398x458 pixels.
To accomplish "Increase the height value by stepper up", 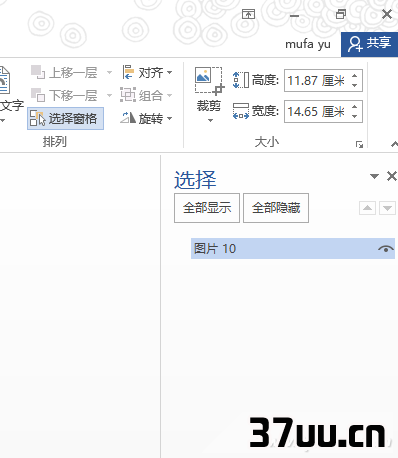I will point(355,76).
